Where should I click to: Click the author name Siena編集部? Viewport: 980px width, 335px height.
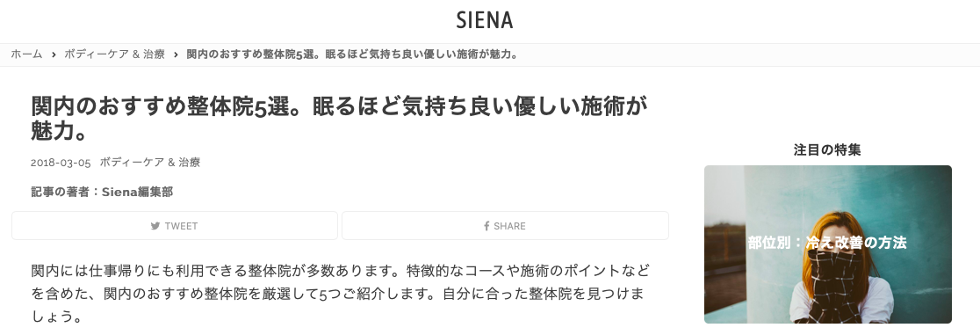pos(138,193)
